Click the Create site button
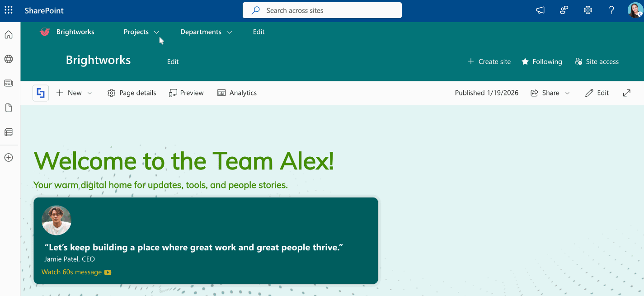 tap(489, 61)
